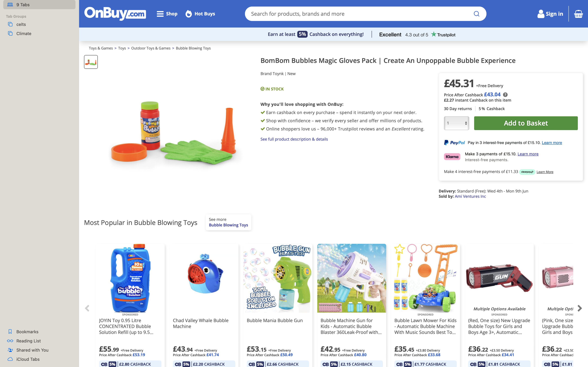Open Bookmarks in the sidebar
The height and width of the screenshot is (367, 588).
tap(27, 332)
